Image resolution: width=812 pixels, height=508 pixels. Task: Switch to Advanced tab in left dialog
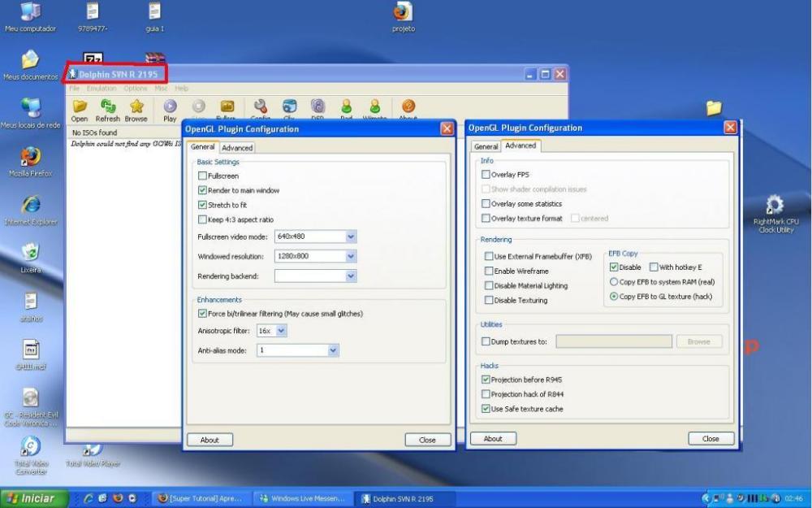(237, 148)
